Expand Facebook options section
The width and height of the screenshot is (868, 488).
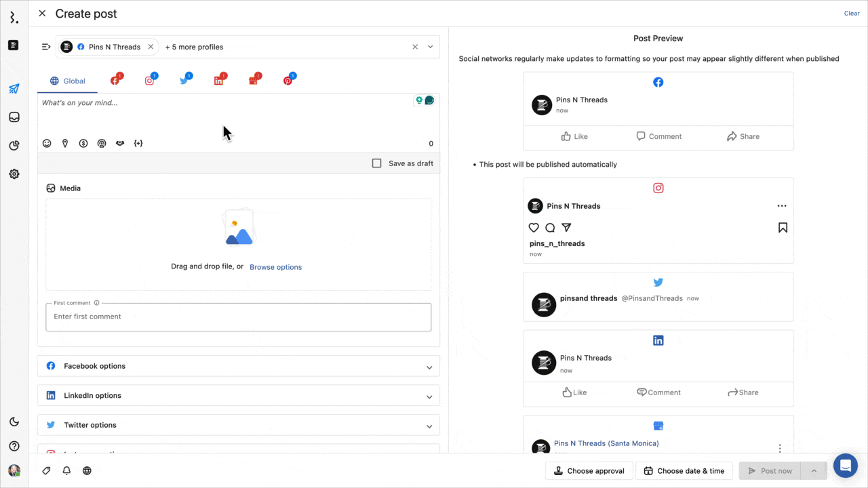point(239,366)
